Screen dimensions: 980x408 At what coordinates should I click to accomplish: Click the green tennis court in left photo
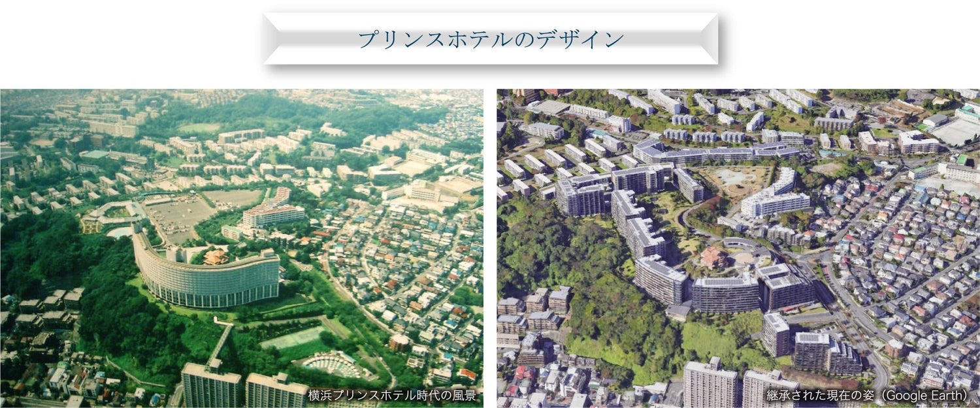[292, 338]
